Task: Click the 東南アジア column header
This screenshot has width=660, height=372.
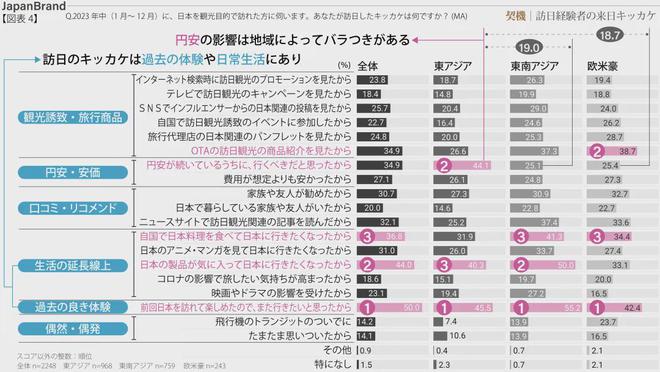Action: [x=535, y=66]
